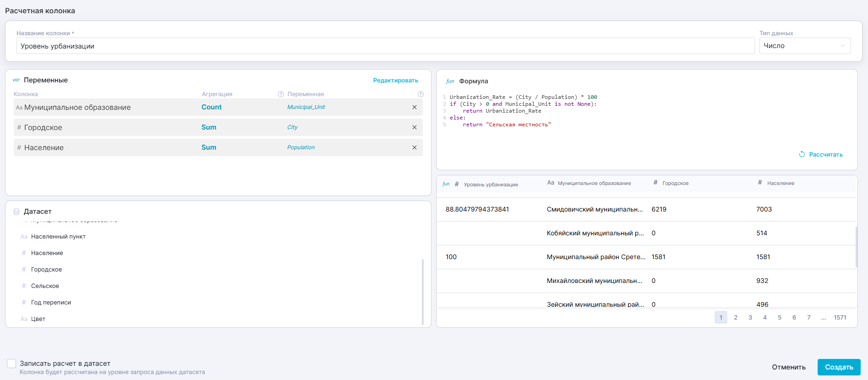The image size is (868, 380).
Task: Jump to last page 1571
Action: 840,317
